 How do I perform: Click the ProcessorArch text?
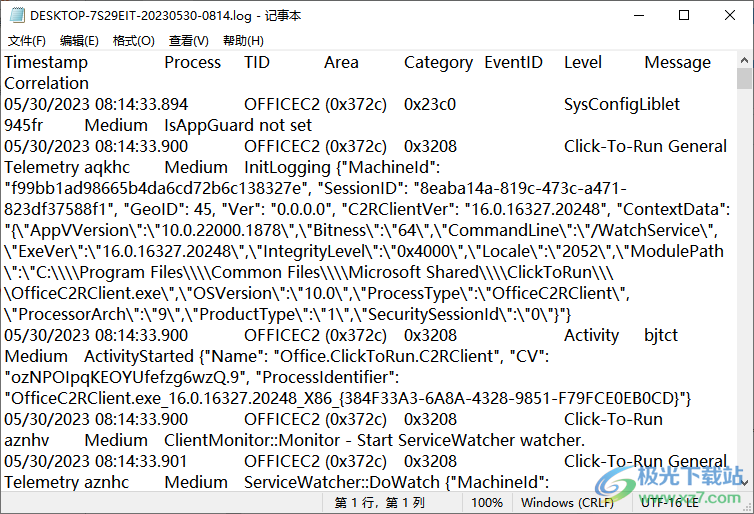[72, 314]
